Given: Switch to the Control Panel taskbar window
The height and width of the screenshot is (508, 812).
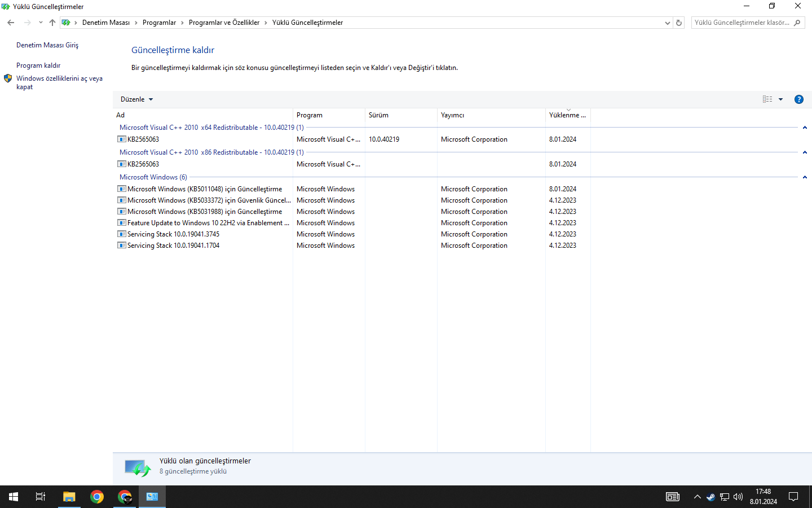Looking at the screenshot, I should coord(152,497).
